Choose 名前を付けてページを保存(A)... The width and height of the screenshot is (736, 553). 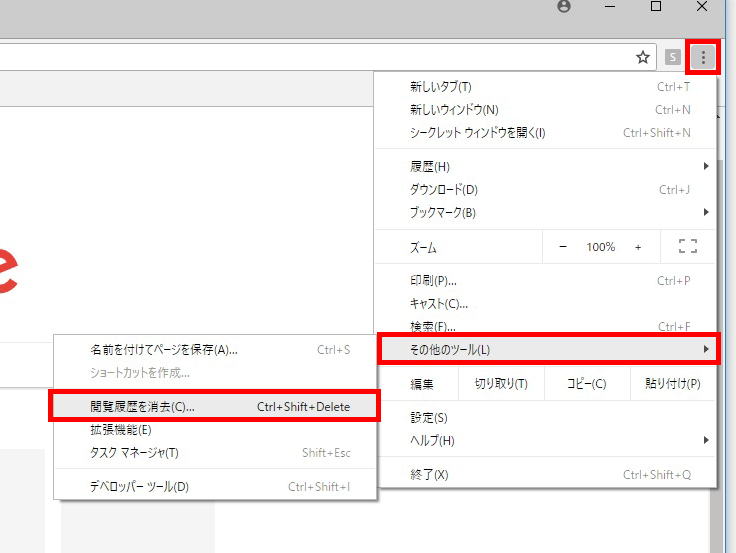(215, 350)
